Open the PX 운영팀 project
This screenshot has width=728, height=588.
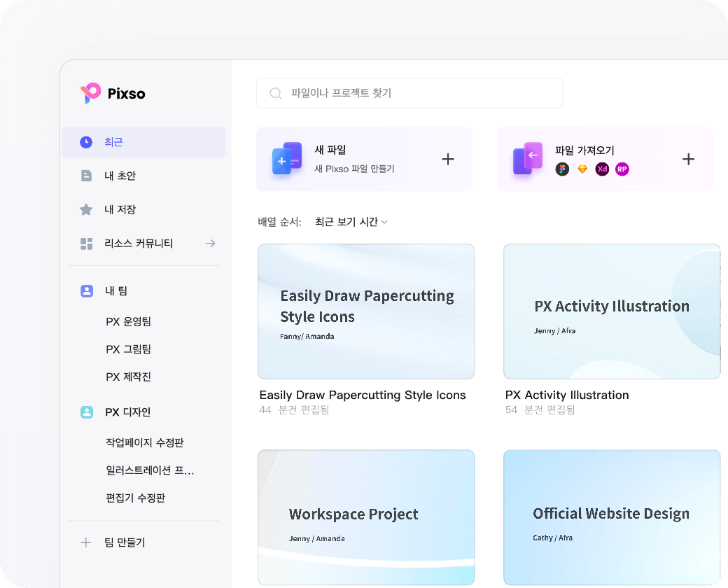(x=128, y=321)
